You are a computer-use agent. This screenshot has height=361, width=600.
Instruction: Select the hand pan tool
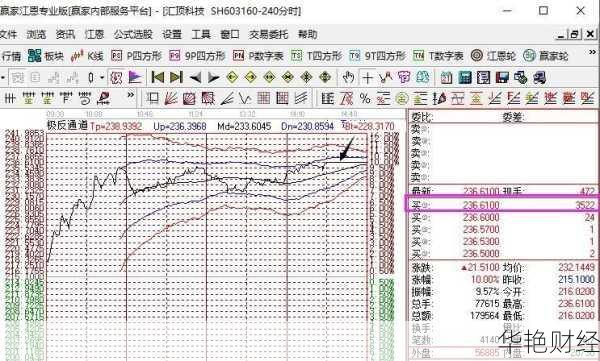coord(348,78)
